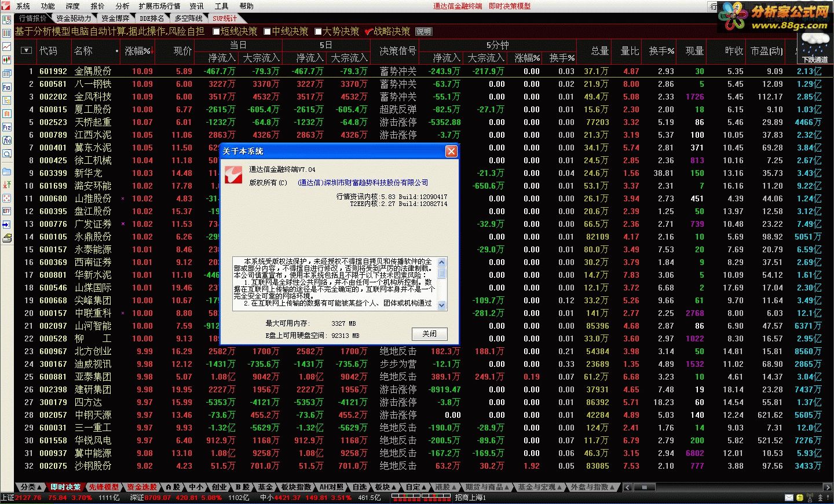Select the 资金选股 bottom tab
The image size is (834, 504).
142,487
